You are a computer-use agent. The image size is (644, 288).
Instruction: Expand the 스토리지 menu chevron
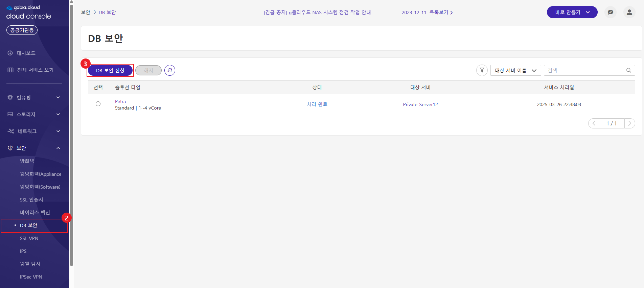point(58,114)
